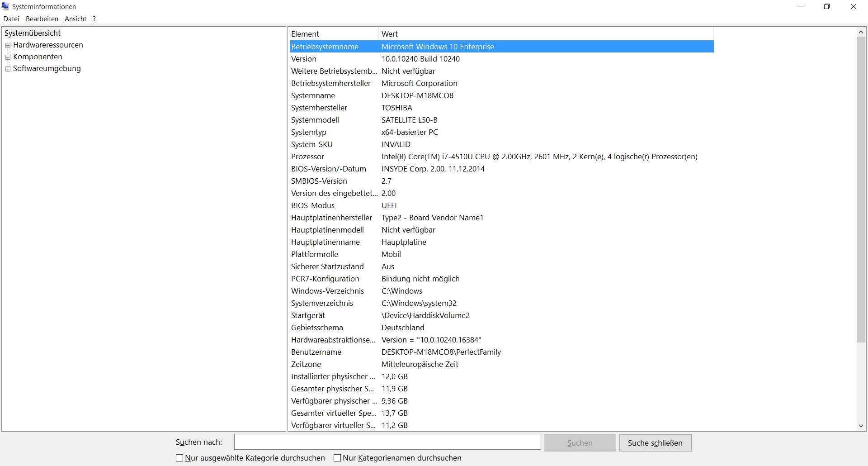This screenshot has height=466, width=868.
Task: Click the Suchen nach input field
Action: [x=387, y=442]
